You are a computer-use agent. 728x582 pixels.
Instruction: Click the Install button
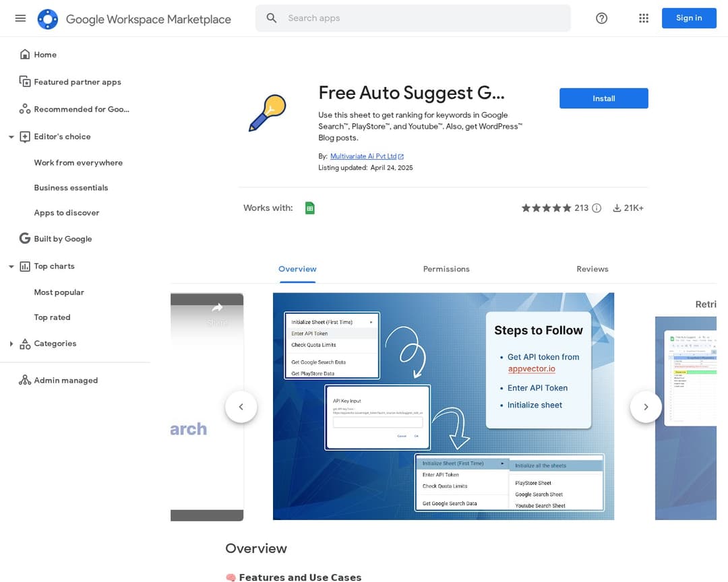[603, 98]
